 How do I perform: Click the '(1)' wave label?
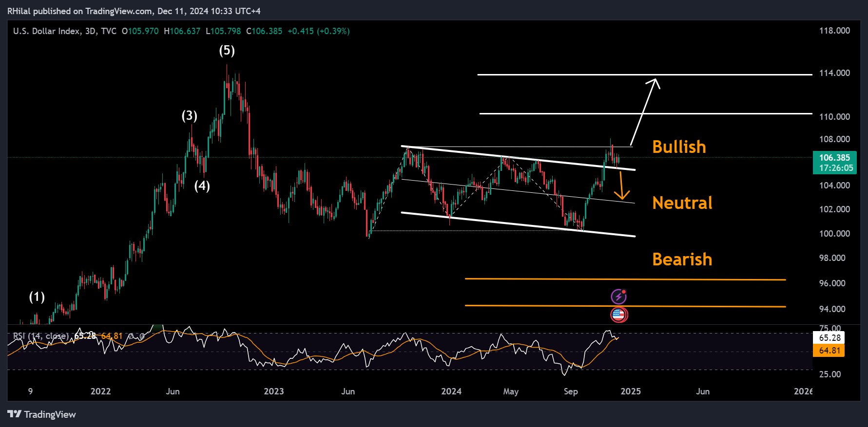37,297
